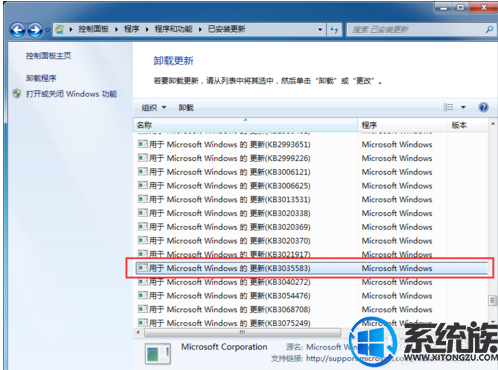Select 已安装更新 breadcrumb in address bar

pos(227,29)
